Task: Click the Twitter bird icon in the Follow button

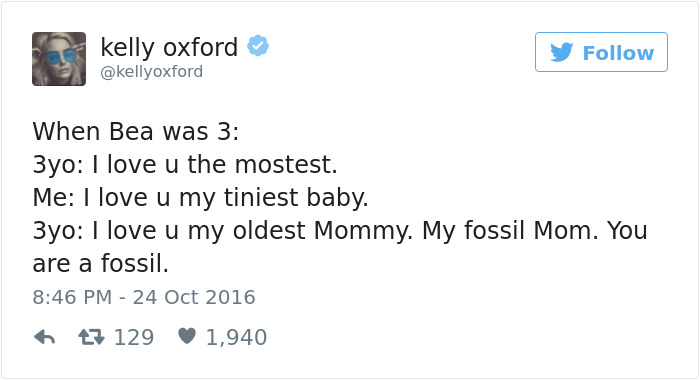Action: pos(562,52)
